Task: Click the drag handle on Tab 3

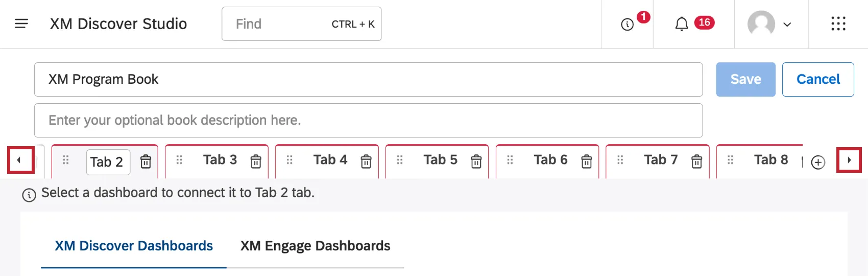Action: 179,160
